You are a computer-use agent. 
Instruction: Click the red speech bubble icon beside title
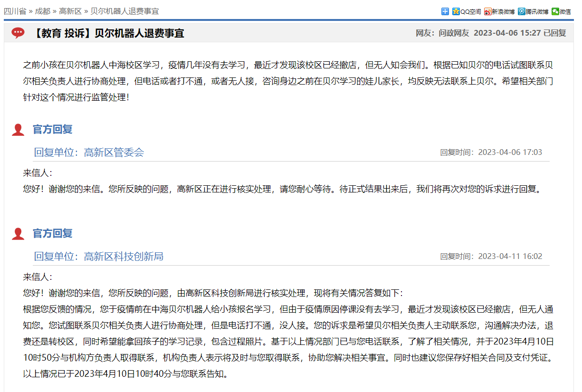(x=18, y=33)
